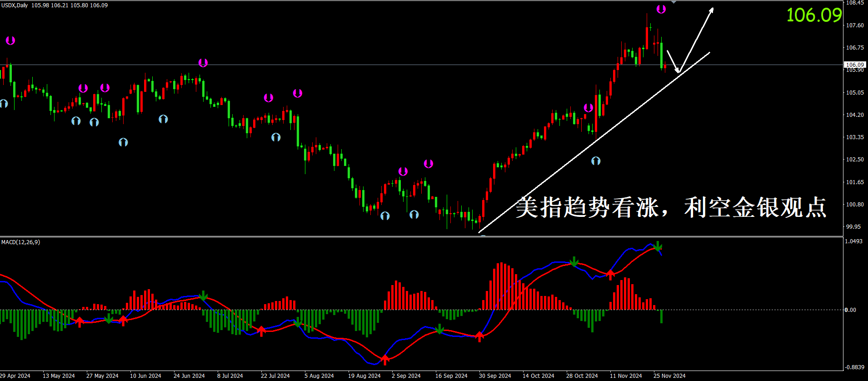Click the MACD(12,26,9) indicator label
This screenshot has width=868, height=381.
click(21, 242)
